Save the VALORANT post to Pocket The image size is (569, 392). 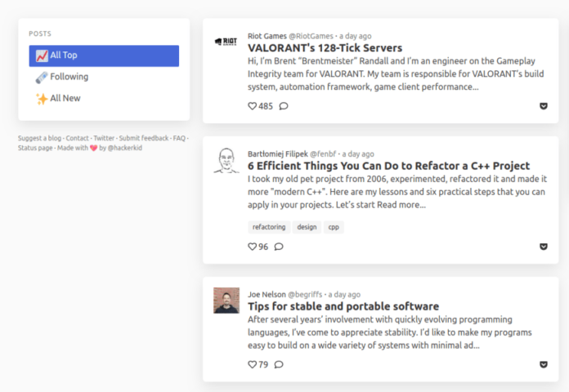pos(543,106)
